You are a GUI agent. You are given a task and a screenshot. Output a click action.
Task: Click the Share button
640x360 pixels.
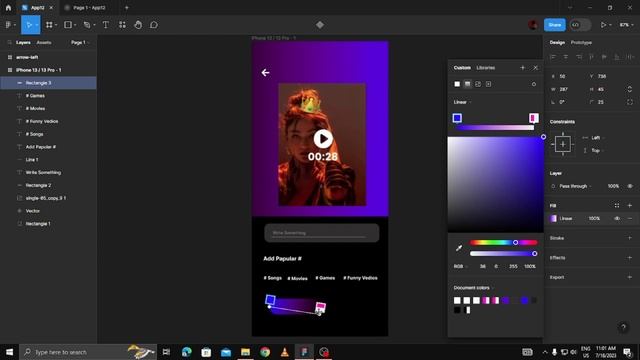tap(555, 25)
